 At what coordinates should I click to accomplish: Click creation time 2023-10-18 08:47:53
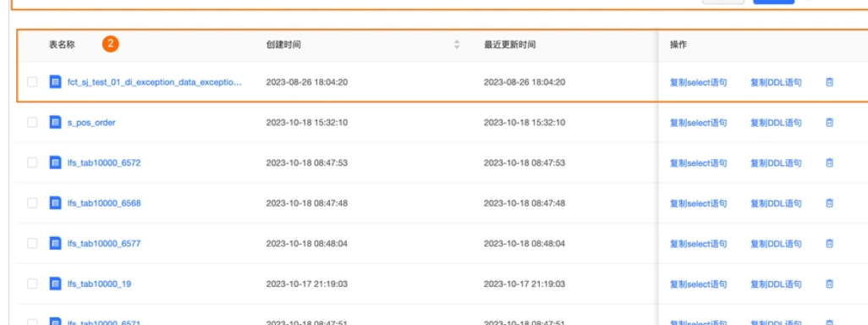coord(307,162)
